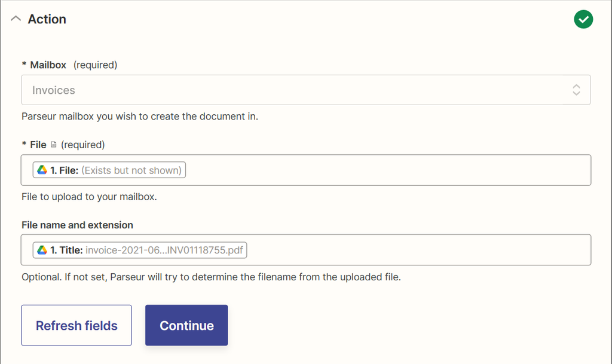Click the Google Drive icon in the File field

click(42, 170)
